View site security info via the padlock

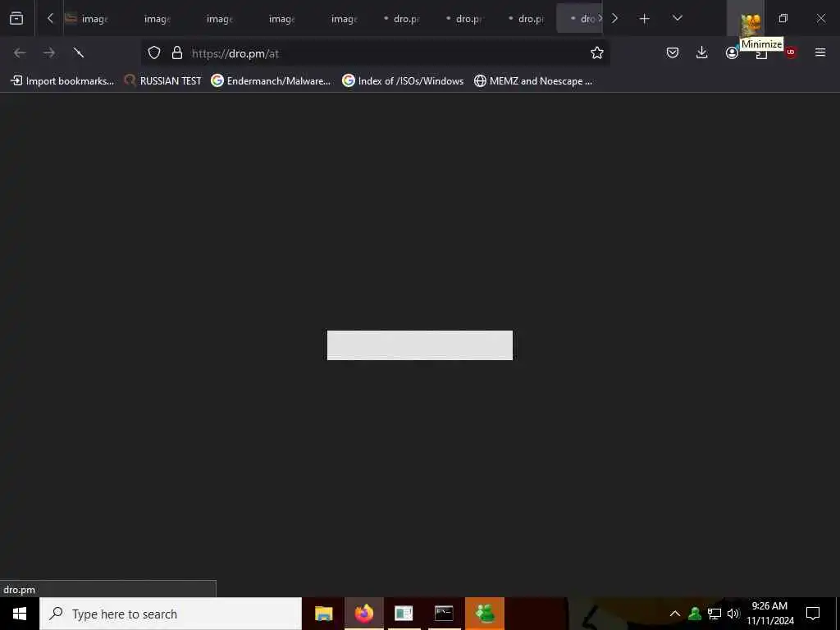tap(177, 52)
